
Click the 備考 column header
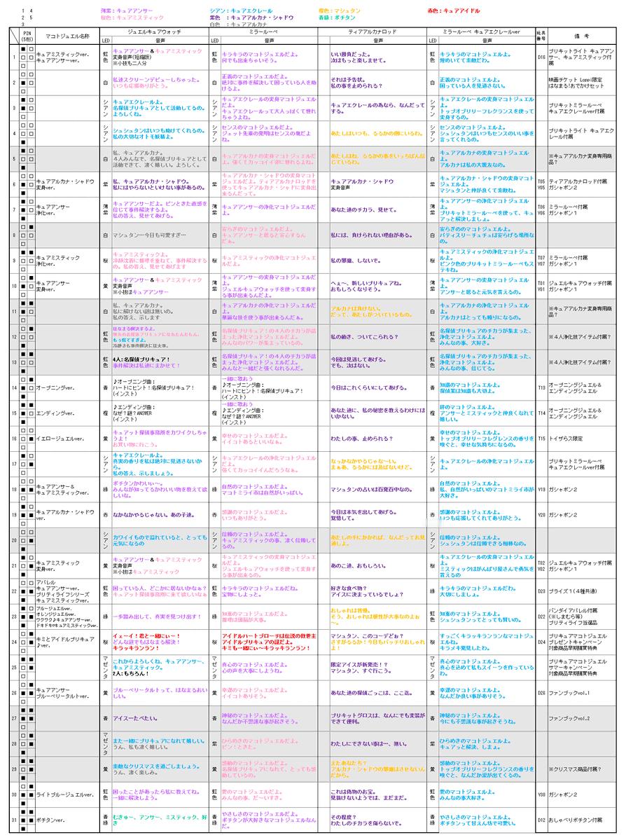[582, 36]
